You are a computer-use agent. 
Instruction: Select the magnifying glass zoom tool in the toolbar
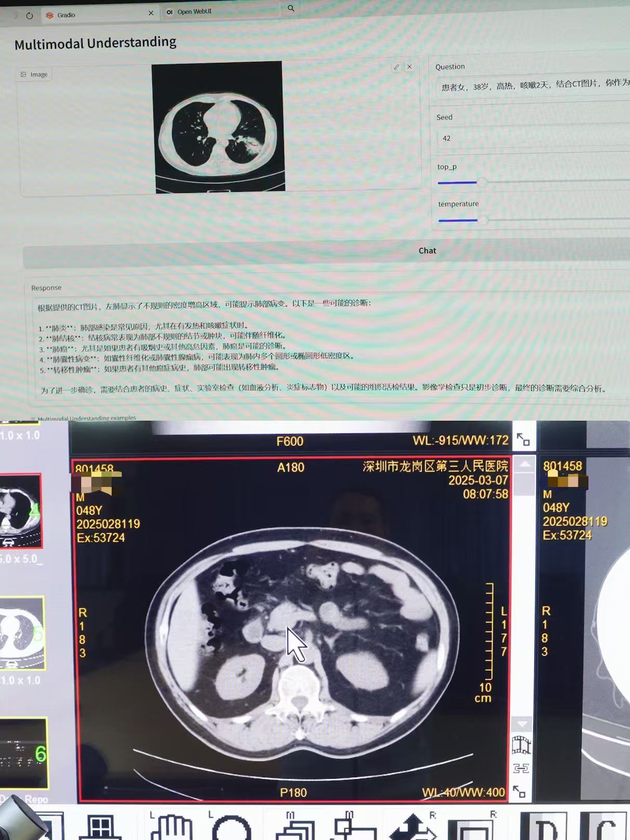231,828
